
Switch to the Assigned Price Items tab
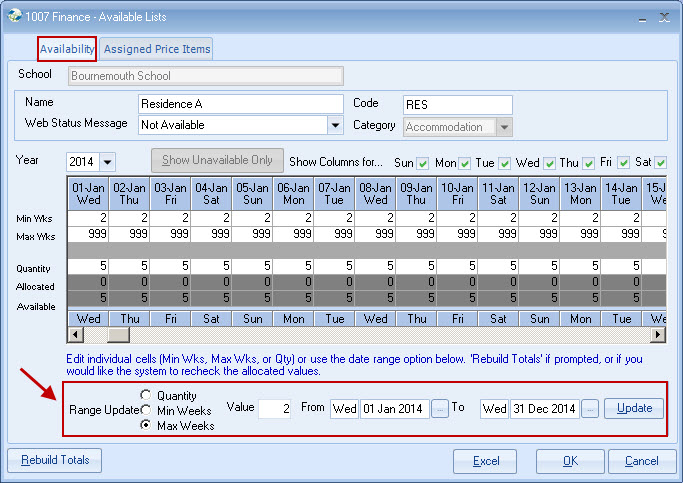[157, 49]
